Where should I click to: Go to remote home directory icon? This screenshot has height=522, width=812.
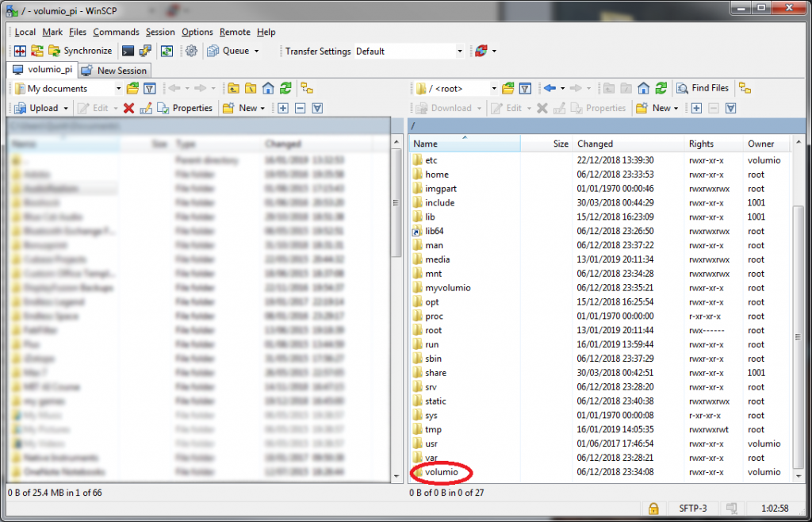(x=643, y=89)
